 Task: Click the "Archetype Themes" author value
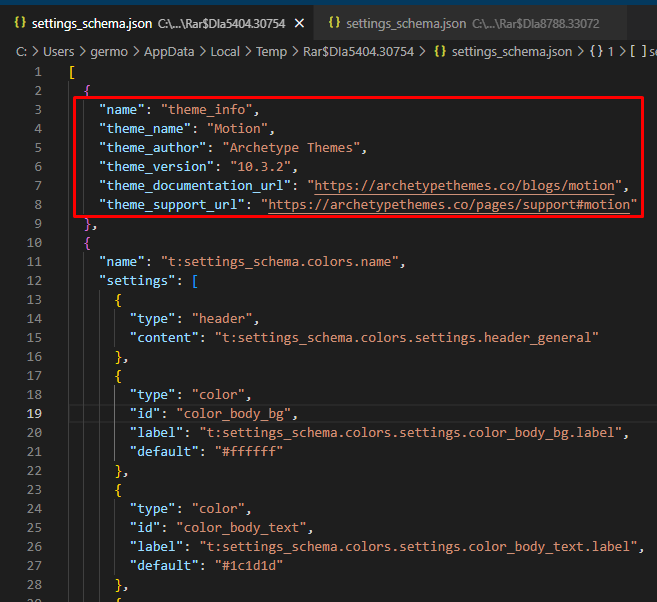pyautogui.click(x=291, y=147)
